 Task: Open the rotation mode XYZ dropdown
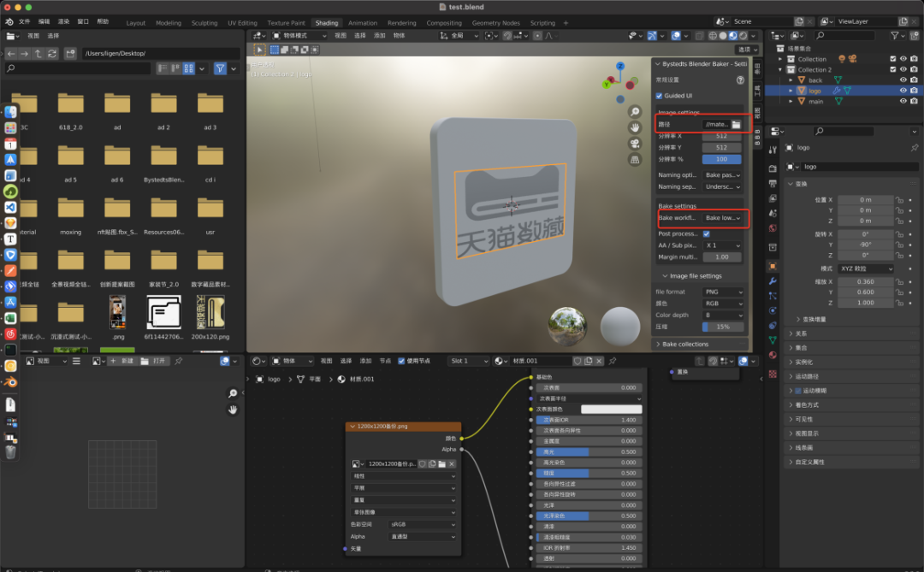click(866, 268)
